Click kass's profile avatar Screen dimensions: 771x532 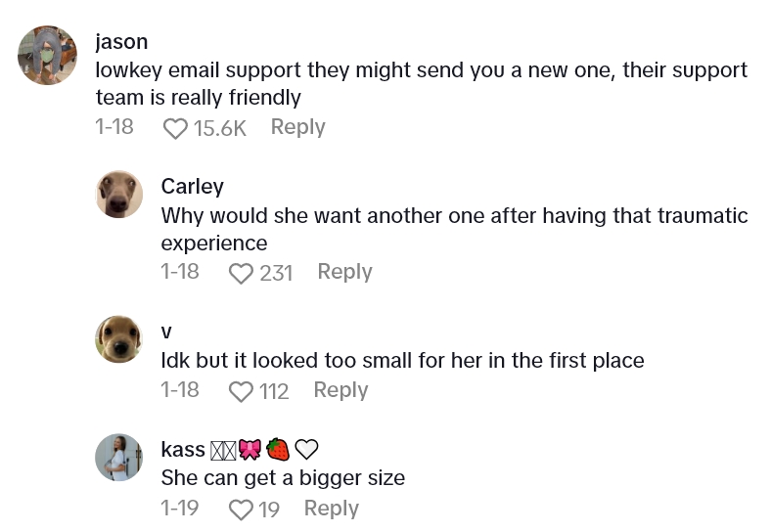pyautogui.click(x=119, y=457)
